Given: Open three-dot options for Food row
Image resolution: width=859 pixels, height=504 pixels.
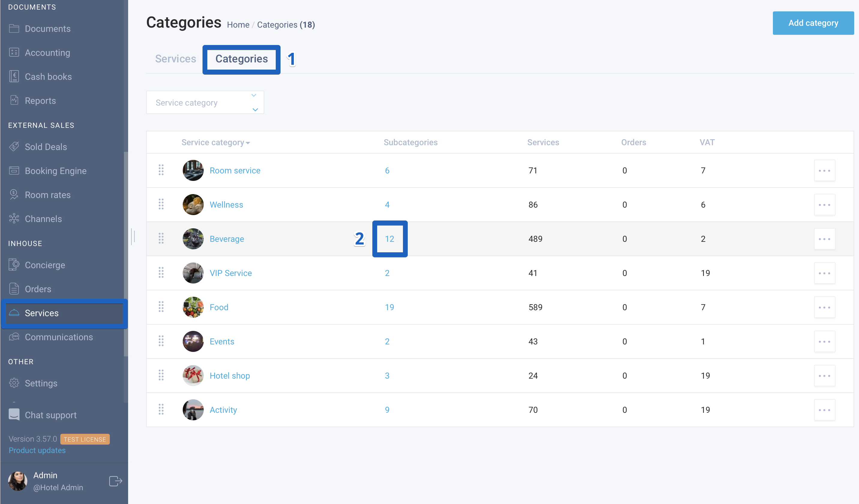Looking at the screenshot, I should (824, 307).
